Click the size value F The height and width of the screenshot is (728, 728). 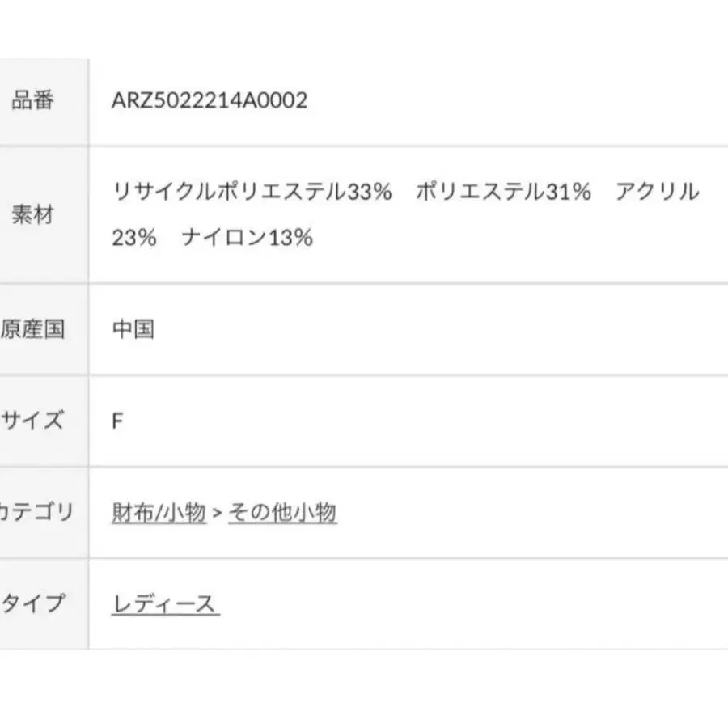pyautogui.click(x=117, y=421)
